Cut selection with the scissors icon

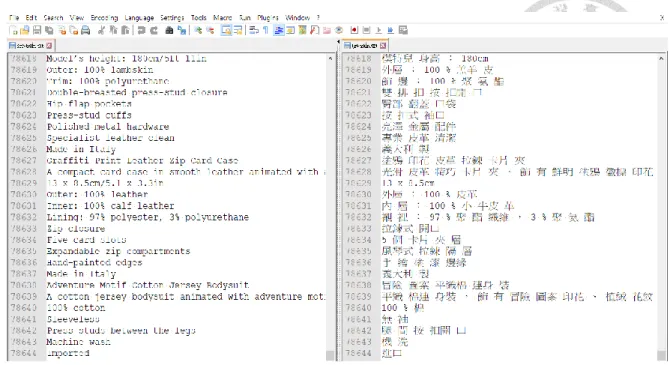(x=101, y=30)
